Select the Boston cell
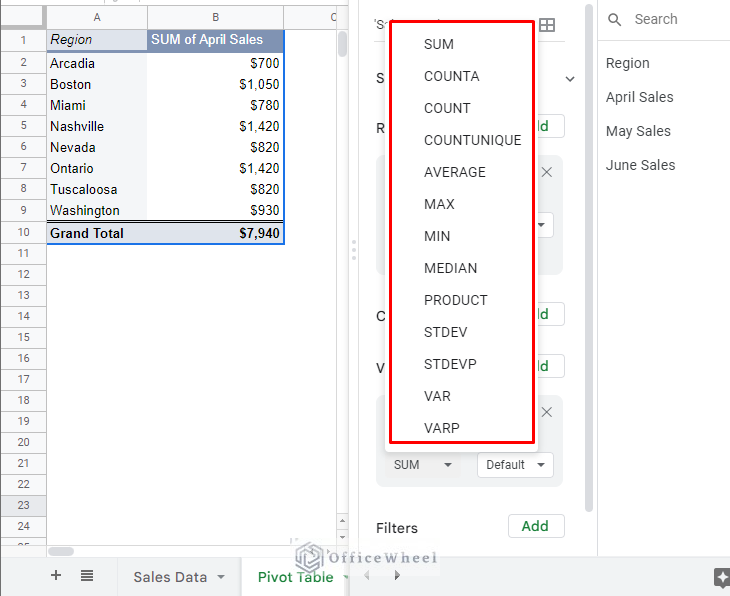The width and height of the screenshot is (730, 596). [97, 84]
